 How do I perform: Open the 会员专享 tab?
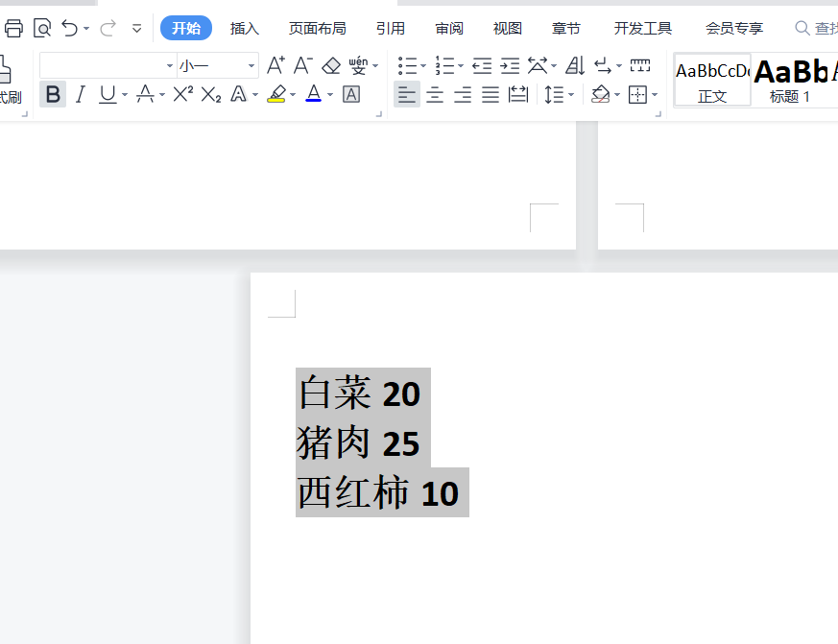tap(734, 29)
